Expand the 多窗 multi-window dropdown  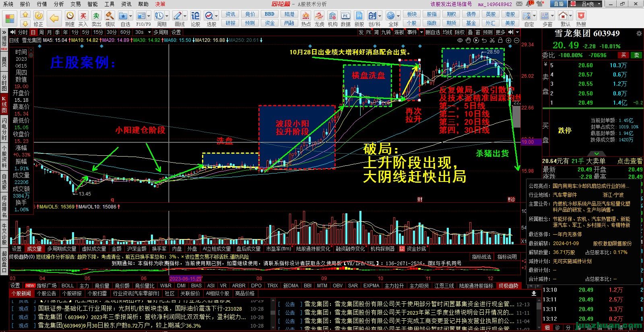[x=553, y=16]
